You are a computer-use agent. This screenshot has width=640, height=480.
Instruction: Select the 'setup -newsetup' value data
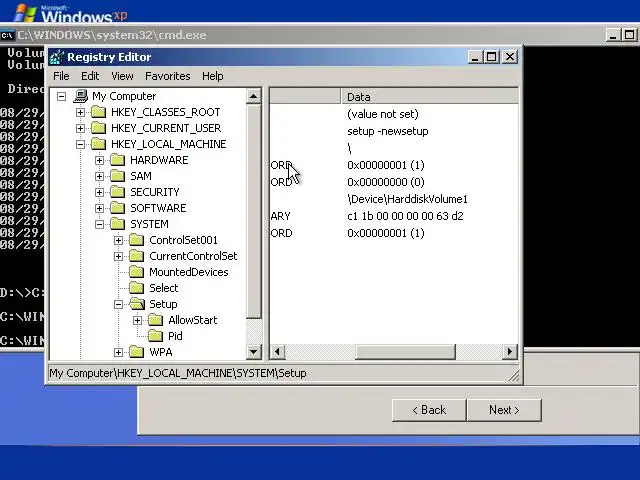click(x=388, y=131)
